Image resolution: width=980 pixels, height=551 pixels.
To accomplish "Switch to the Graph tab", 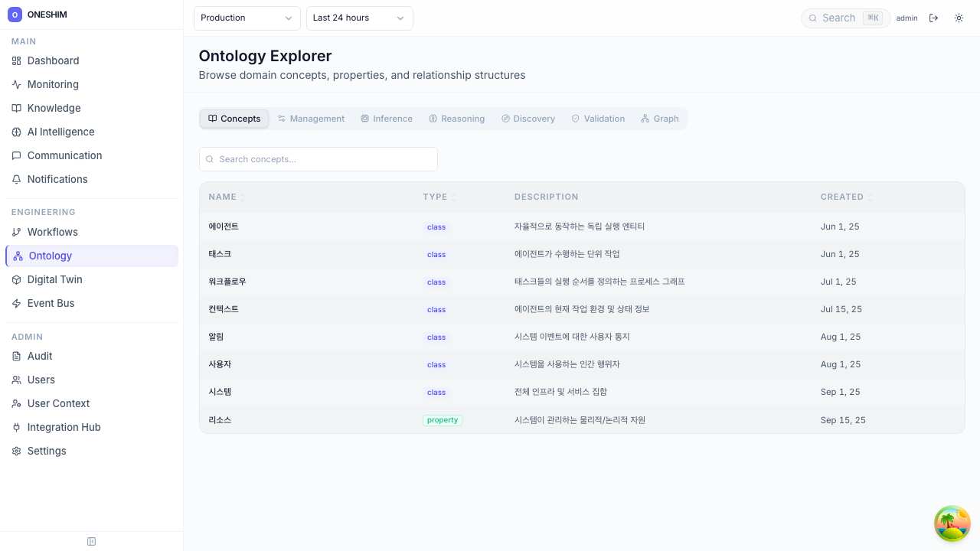I will coord(659,119).
